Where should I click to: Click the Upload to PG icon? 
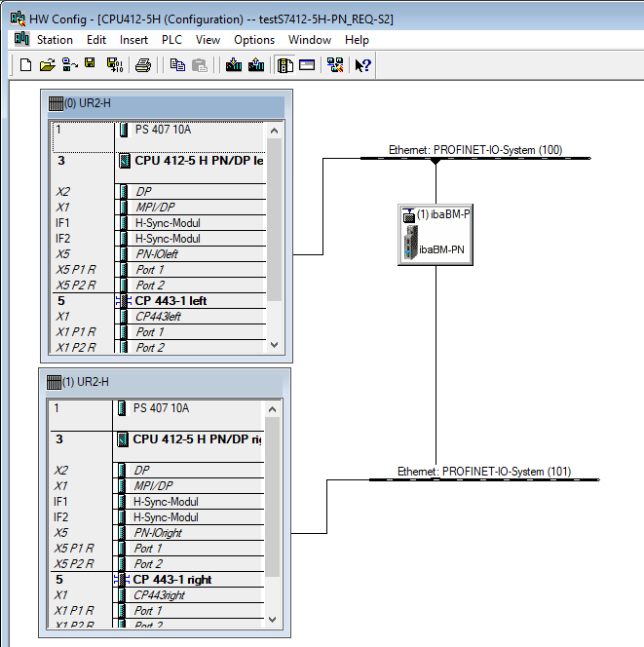(x=256, y=65)
